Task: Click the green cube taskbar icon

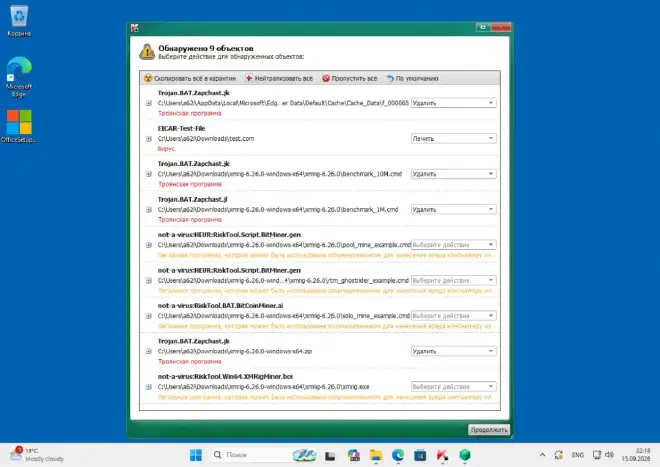Action: [465, 455]
